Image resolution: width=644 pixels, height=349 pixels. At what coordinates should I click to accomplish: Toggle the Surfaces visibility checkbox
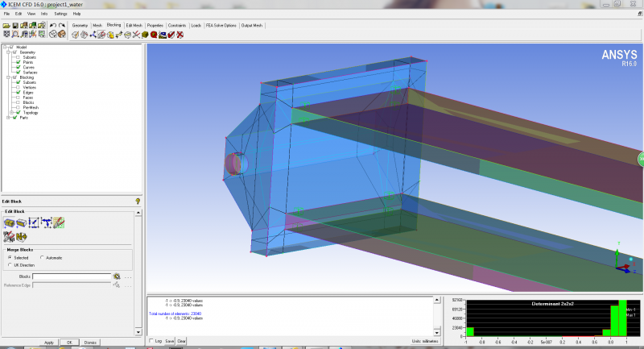[x=18, y=72]
